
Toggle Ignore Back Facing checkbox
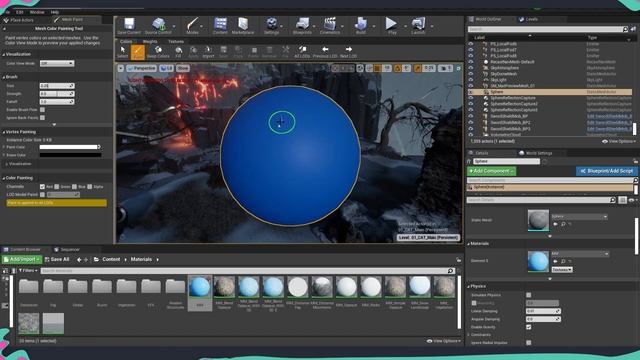(42, 118)
